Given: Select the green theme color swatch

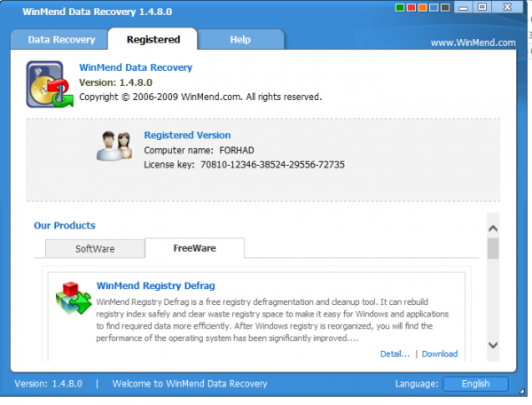Looking at the screenshot, I should (x=400, y=7).
